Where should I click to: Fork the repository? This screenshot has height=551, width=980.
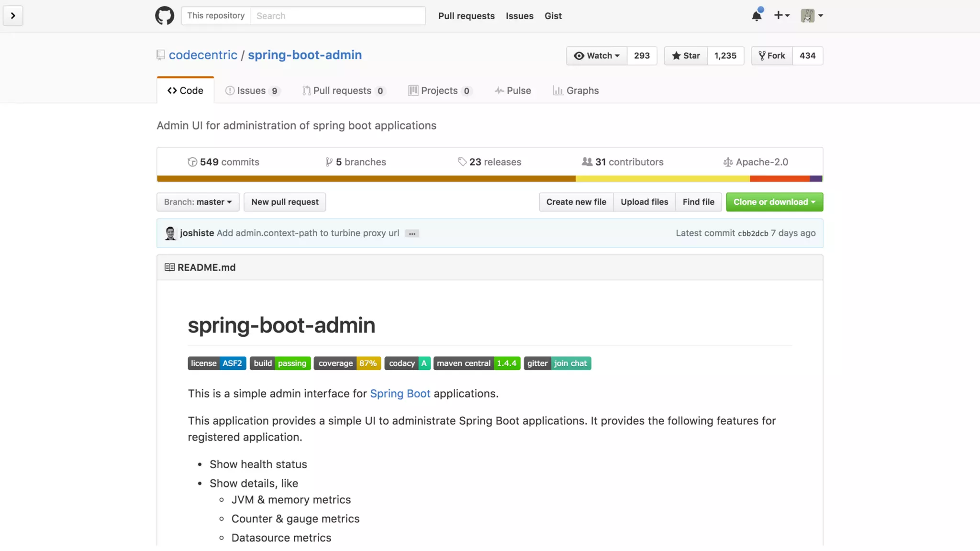coord(771,56)
